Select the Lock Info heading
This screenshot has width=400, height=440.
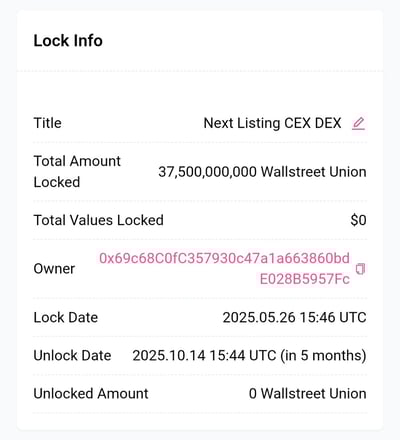68,41
